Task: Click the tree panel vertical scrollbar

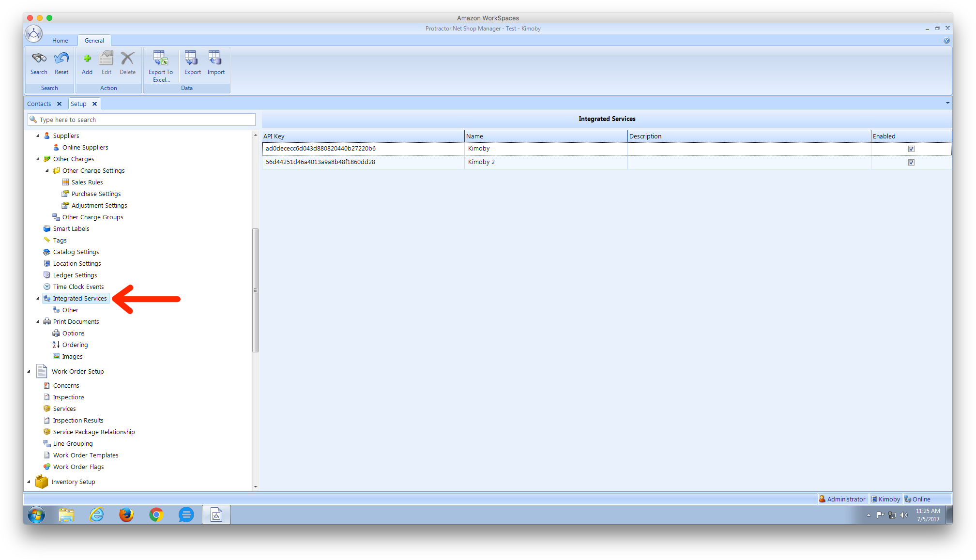Action: [x=256, y=290]
